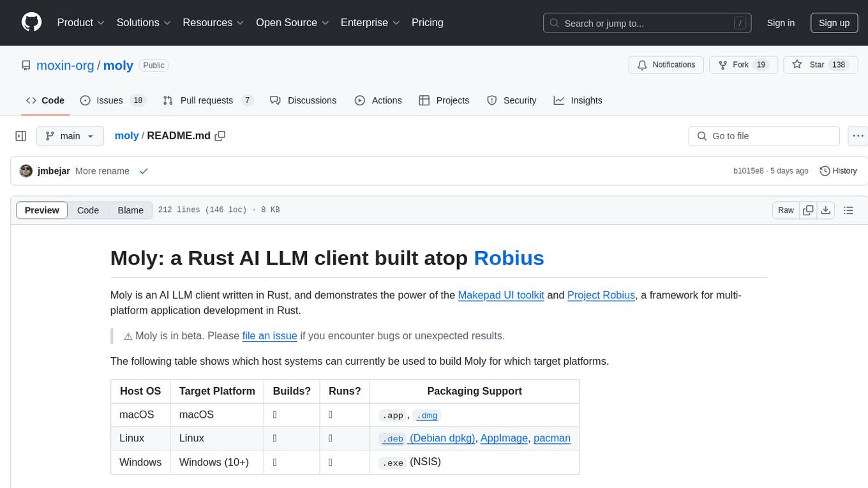The image size is (868, 488).
Task: Select the Preview view
Action: tap(42, 210)
